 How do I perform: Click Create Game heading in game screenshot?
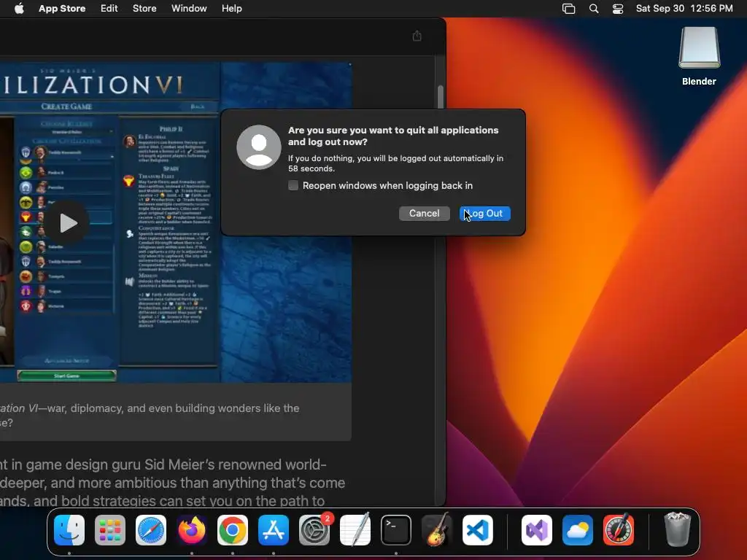(x=66, y=106)
